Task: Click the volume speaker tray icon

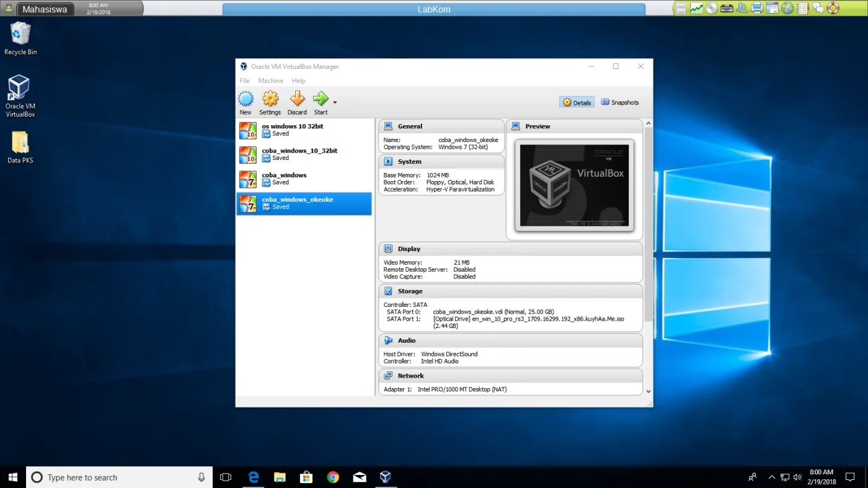Action: (796, 477)
